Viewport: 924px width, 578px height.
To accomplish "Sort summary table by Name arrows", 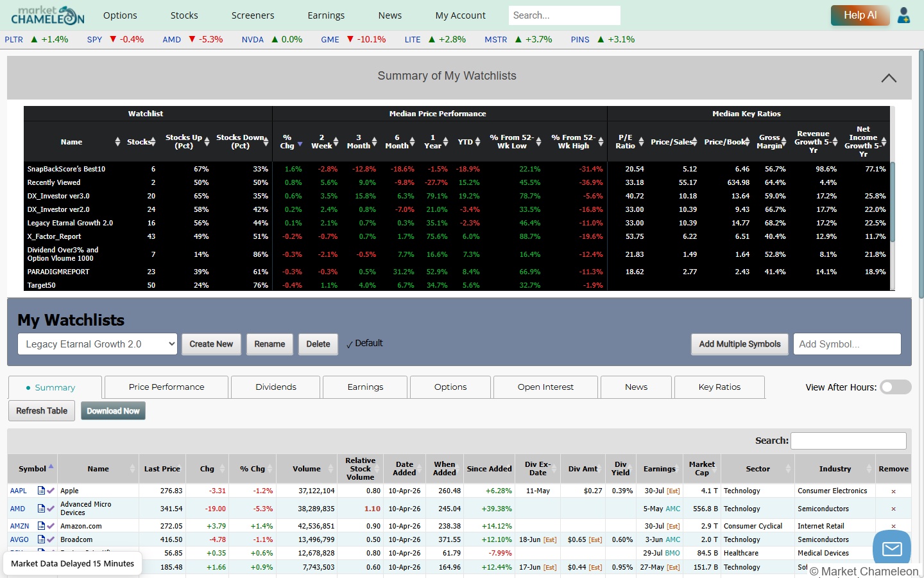I will (117, 142).
